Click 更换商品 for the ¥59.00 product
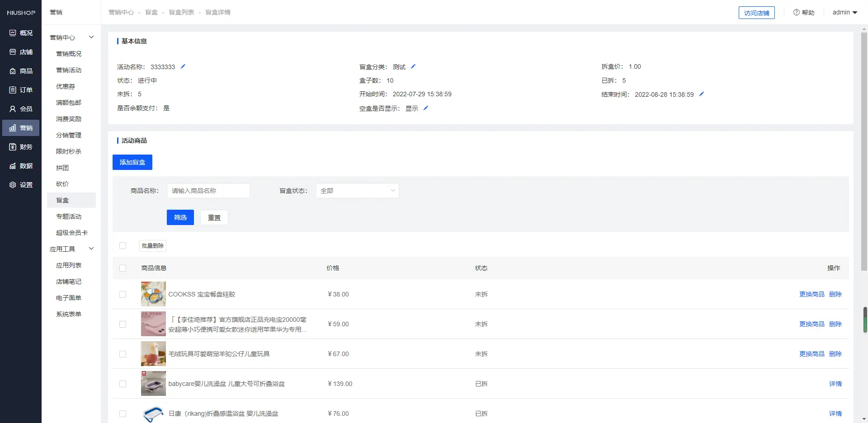The width and height of the screenshot is (868, 423). click(x=811, y=324)
